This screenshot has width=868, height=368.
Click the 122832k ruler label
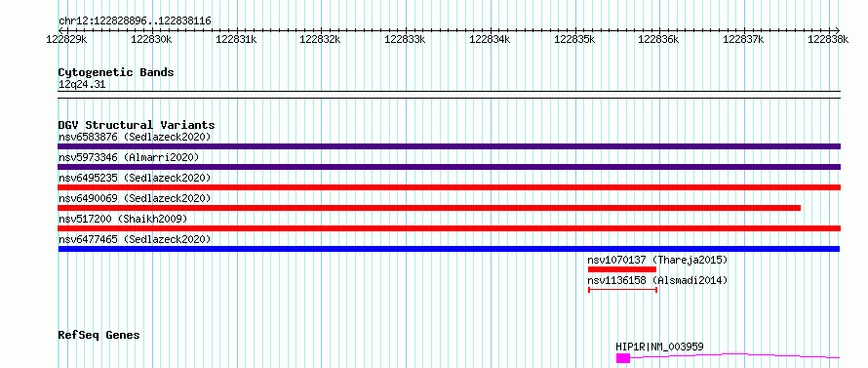320,39
